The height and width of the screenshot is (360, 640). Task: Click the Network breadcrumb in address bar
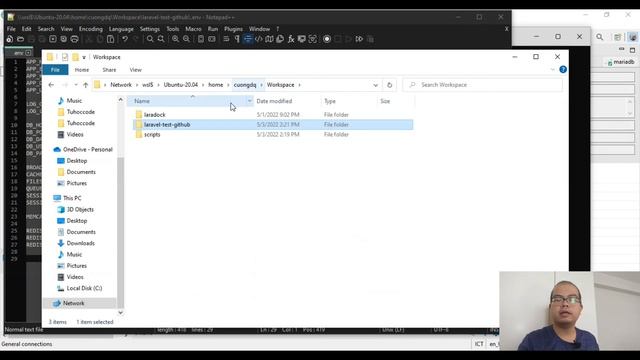pos(121,85)
